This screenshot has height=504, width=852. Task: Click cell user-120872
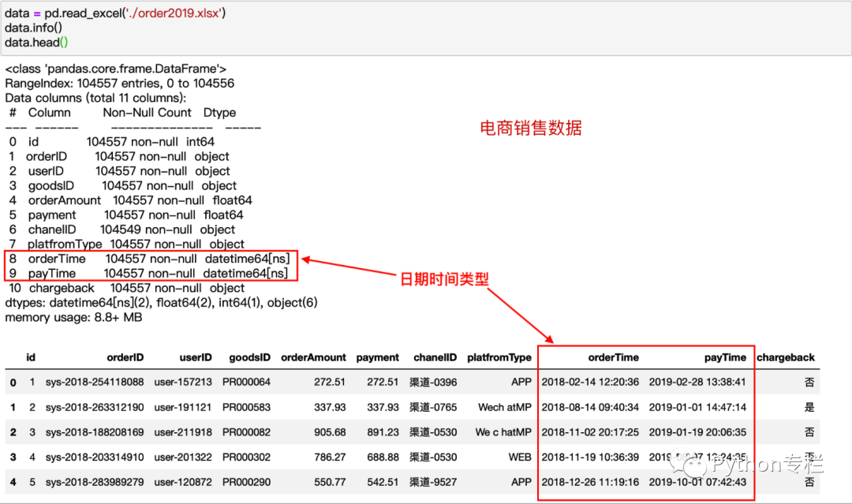(x=183, y=482)
